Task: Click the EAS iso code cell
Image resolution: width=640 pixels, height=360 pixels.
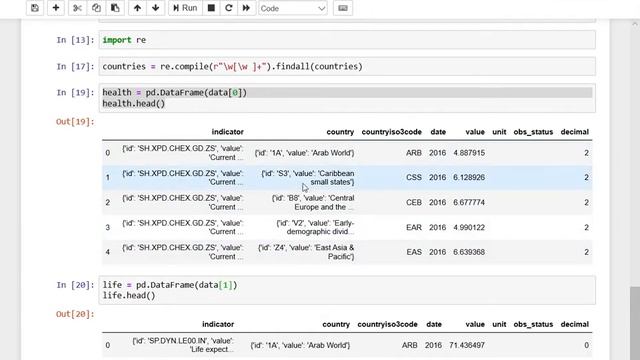Action: pos(414,252)
